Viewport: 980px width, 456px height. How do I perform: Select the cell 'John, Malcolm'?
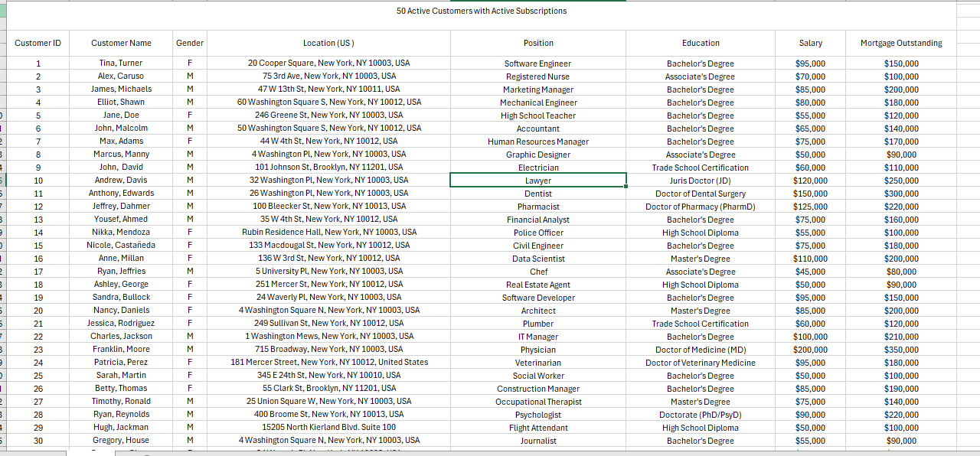pyautogui.click(x=121, y=128)
